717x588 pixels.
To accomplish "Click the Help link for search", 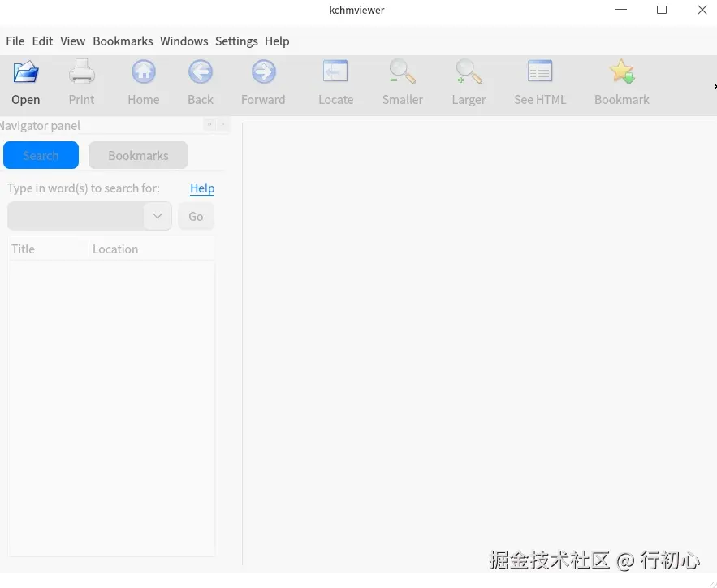I will [202, 188].
